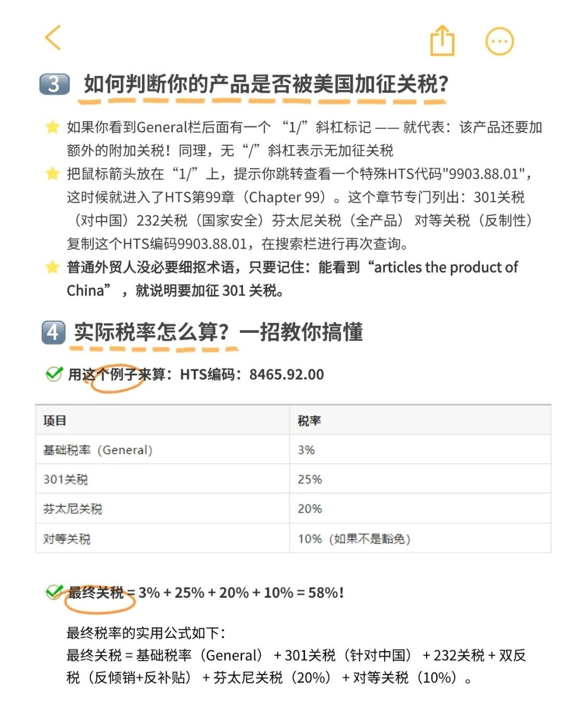
Task: Tap the back arrow icon
Action: 53,37
